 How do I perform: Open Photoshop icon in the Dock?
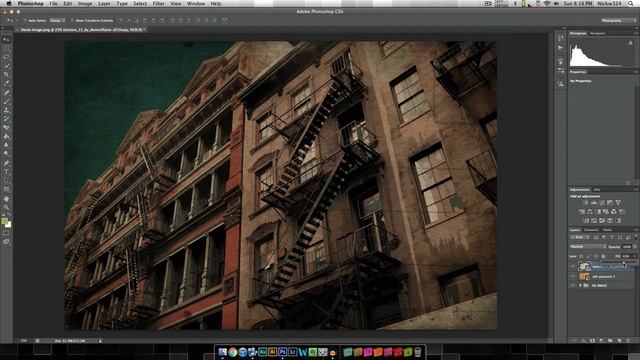[x=282, y=352]
